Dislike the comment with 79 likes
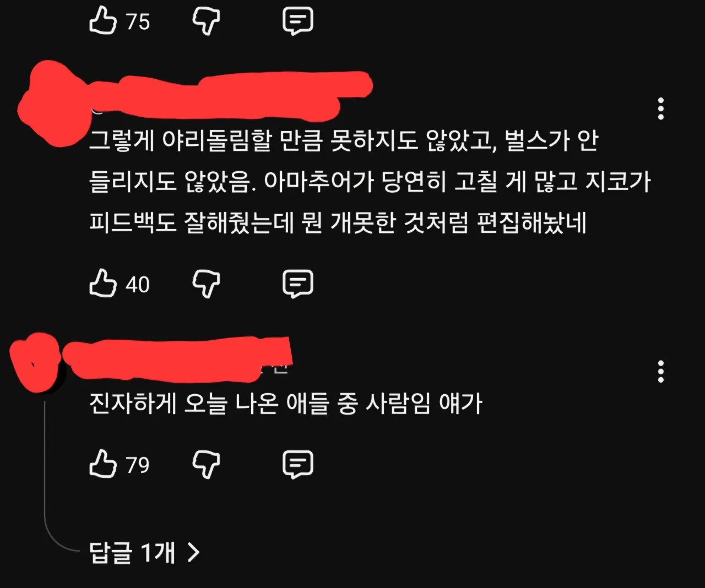The height and width of the screenshot is (588, 705). click(x=206, y=465)
